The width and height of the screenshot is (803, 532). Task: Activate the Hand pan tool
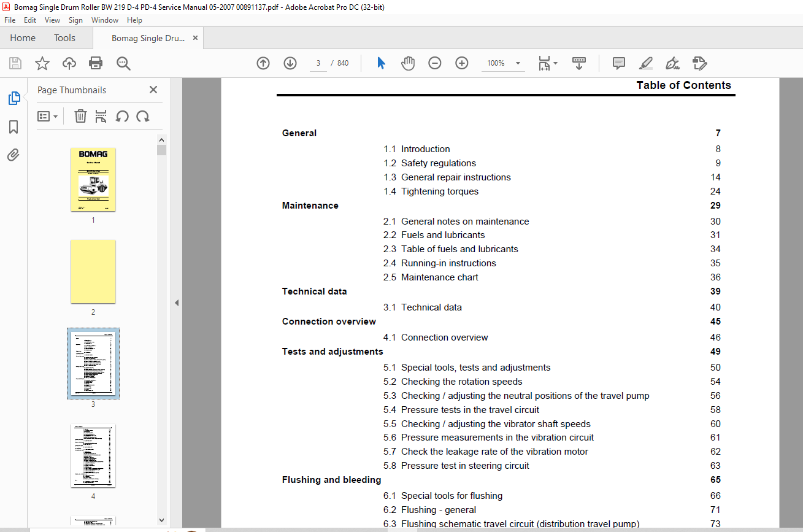coord(408,63)
